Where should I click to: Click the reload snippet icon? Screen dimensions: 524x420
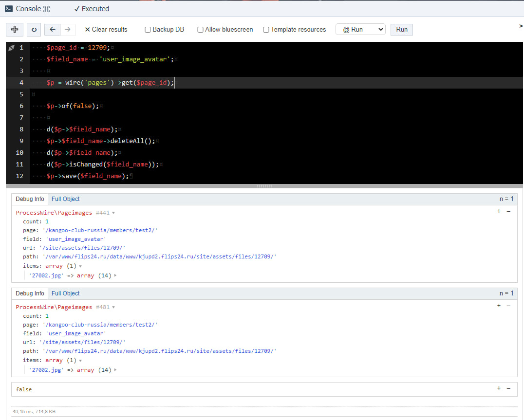click(x=34, y=29)
